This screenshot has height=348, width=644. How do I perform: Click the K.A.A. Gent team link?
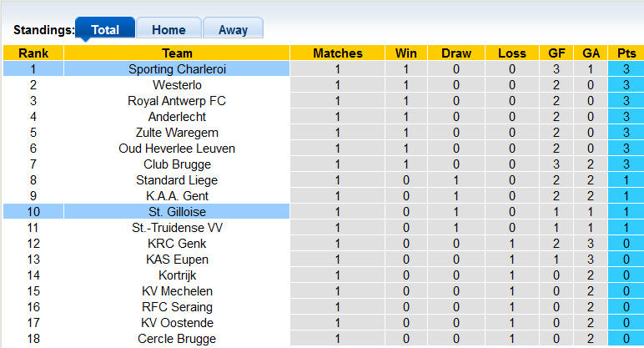coord(177,196)
